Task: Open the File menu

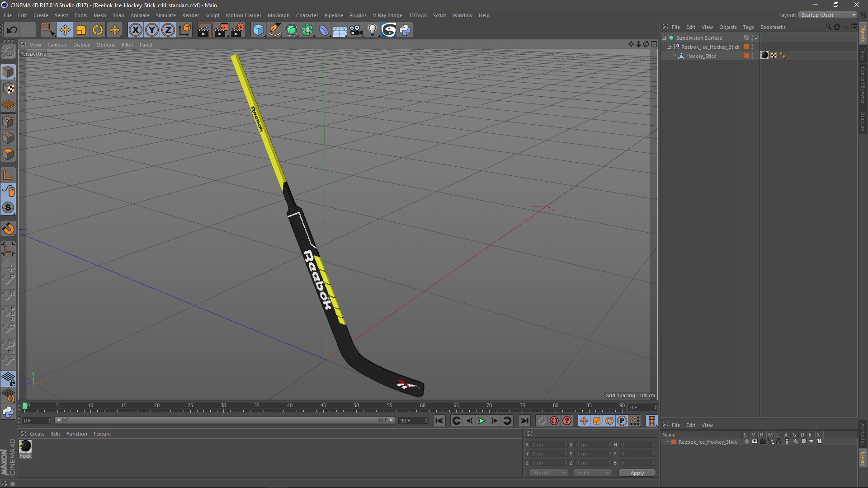Action: [8, 15]
